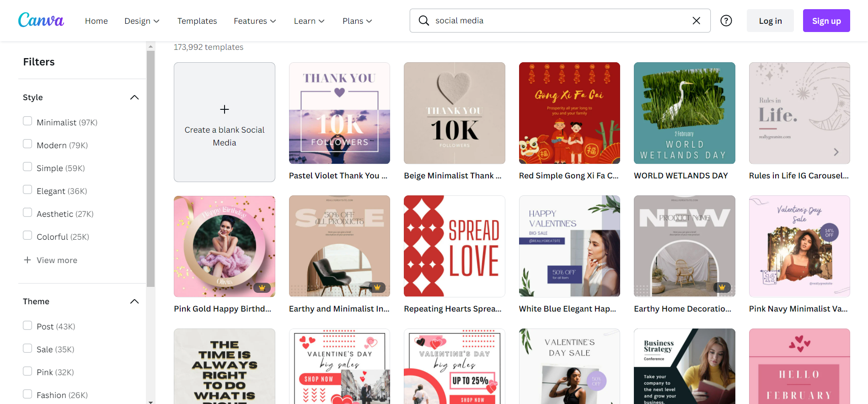This screenshot has width=868, height=404.
Task: Click 'Pink Navy Minimalist Va...' title link
Action: point(798,309)
